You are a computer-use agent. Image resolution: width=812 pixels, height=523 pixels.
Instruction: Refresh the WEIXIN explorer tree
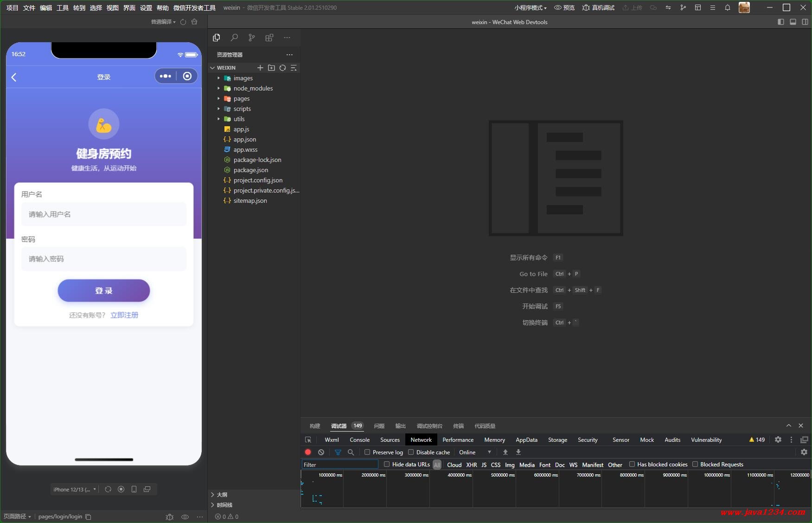coord(282,68)
